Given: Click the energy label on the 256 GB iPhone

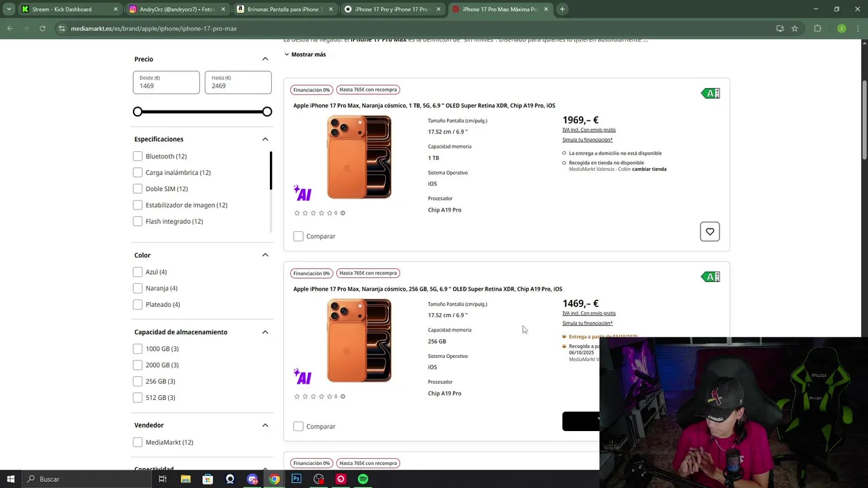Looking at the screenshot, I should (710, 277).
